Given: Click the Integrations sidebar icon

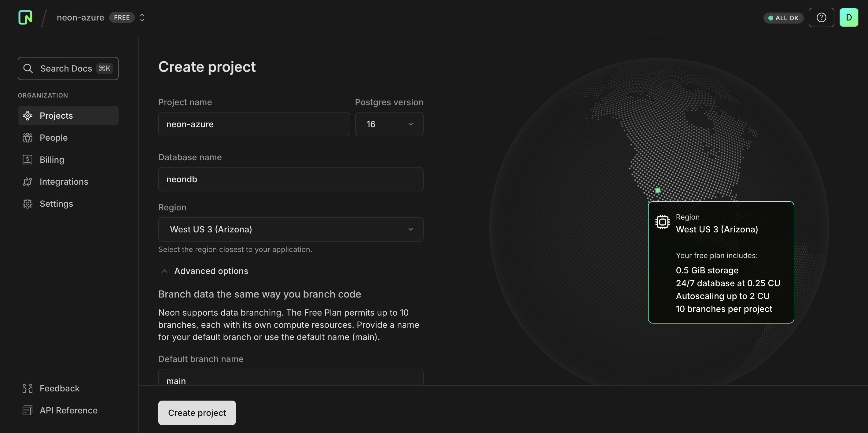Looking at the screenshot, I should click(x=27, y=182).
